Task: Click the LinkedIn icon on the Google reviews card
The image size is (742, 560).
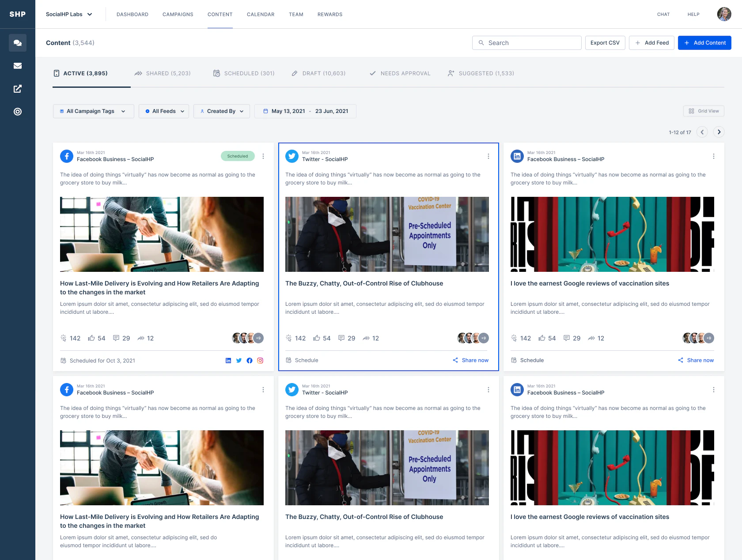Action: tap(517, 156)
